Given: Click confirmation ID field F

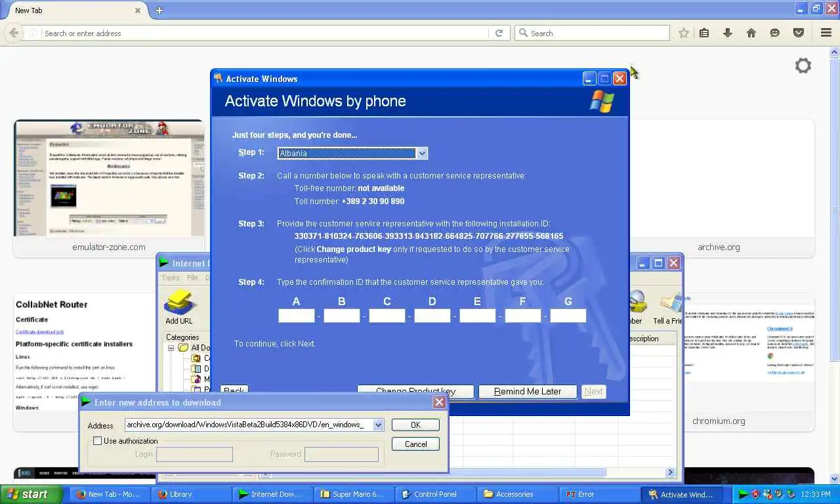Looking at the screenshot, I should 523,316.
